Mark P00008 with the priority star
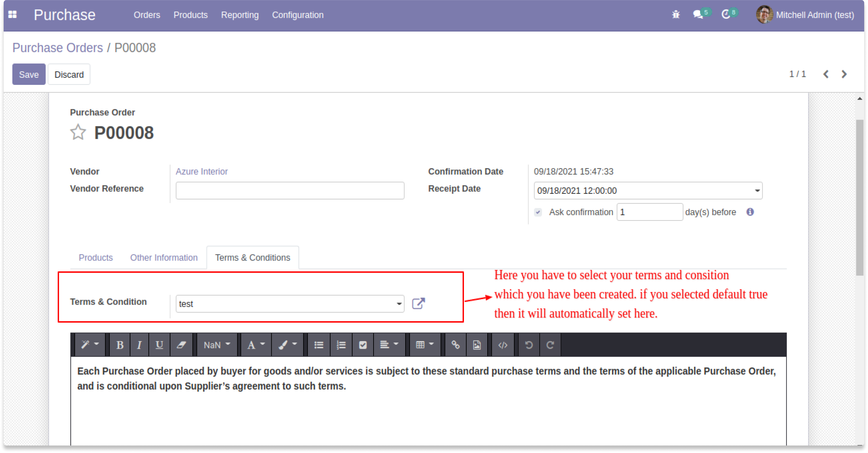The height and width of the screenshot is (453, 868). point(78,132)
